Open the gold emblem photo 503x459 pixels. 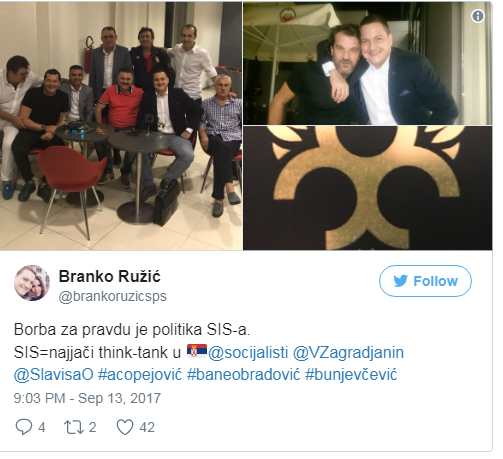pos(367,188)
